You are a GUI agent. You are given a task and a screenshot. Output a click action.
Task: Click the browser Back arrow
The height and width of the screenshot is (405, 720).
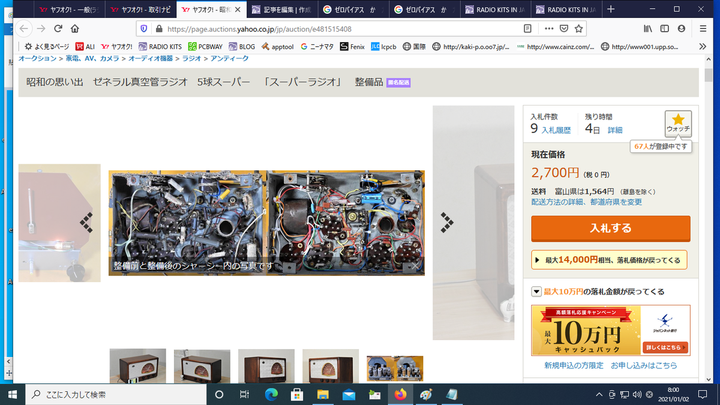(x=11, y=29)
